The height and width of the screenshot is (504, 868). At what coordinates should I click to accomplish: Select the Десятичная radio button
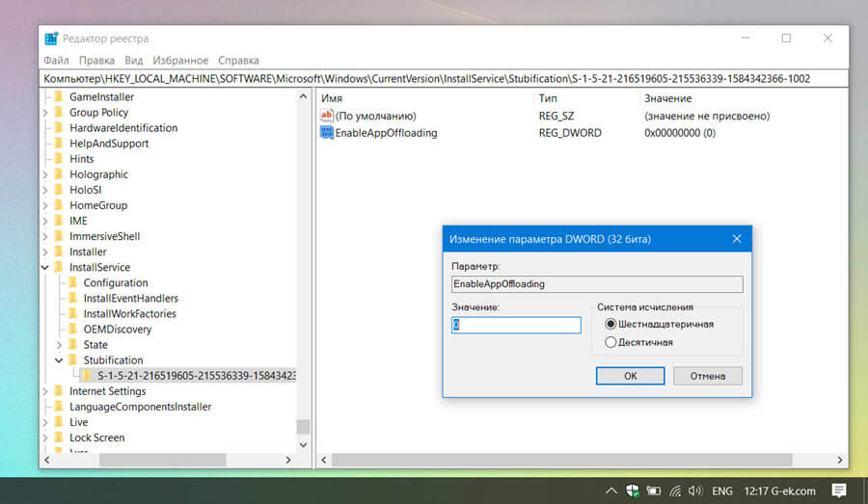610,342
